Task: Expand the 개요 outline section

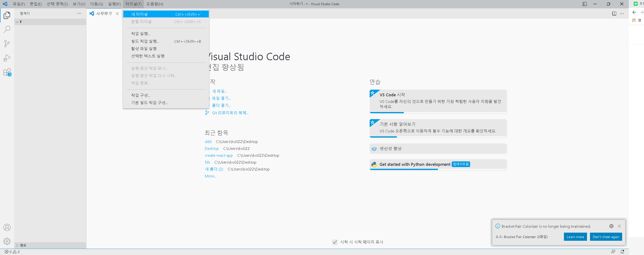Action: pos(50,245)
